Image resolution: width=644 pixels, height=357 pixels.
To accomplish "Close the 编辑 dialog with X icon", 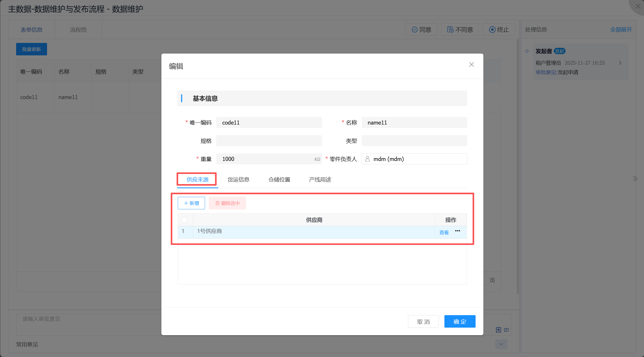I will (x=471, y=64).
